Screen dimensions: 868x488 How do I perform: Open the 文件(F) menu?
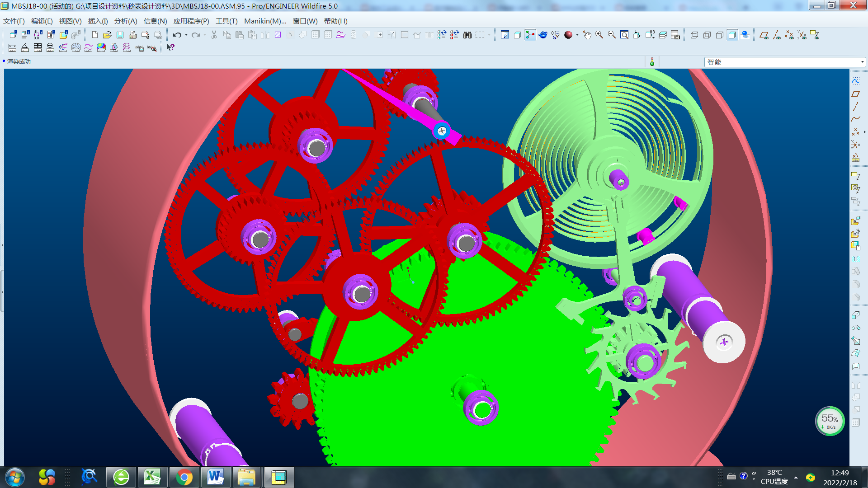[x=14, y=21]
